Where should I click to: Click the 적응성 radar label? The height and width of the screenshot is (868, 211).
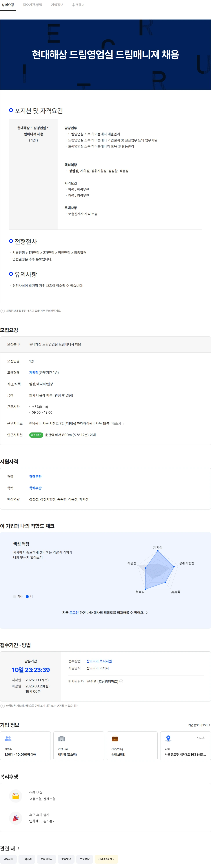click(132, 563)
